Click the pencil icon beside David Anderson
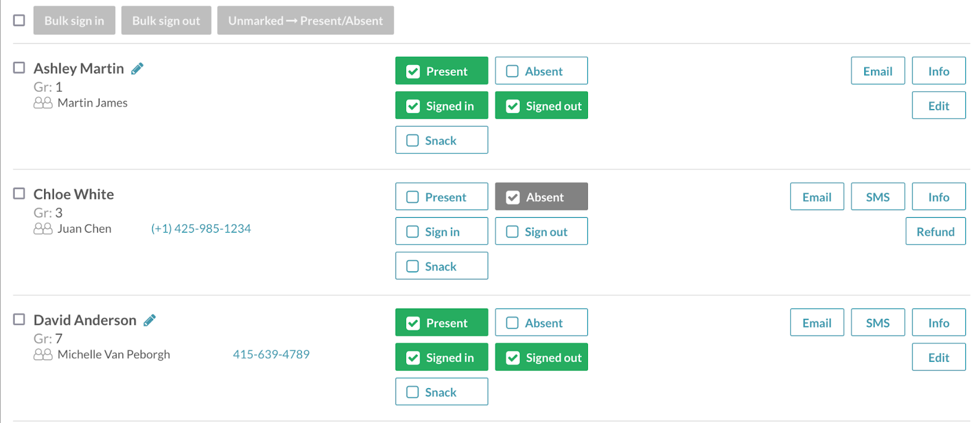This screenshot has width=980, height=423. pos(149,320)
